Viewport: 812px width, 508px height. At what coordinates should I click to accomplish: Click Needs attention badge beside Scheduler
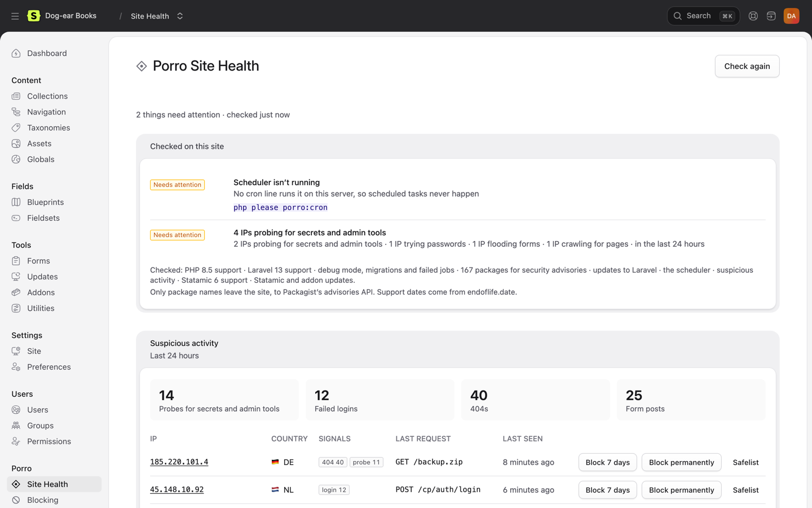[177, 185]
